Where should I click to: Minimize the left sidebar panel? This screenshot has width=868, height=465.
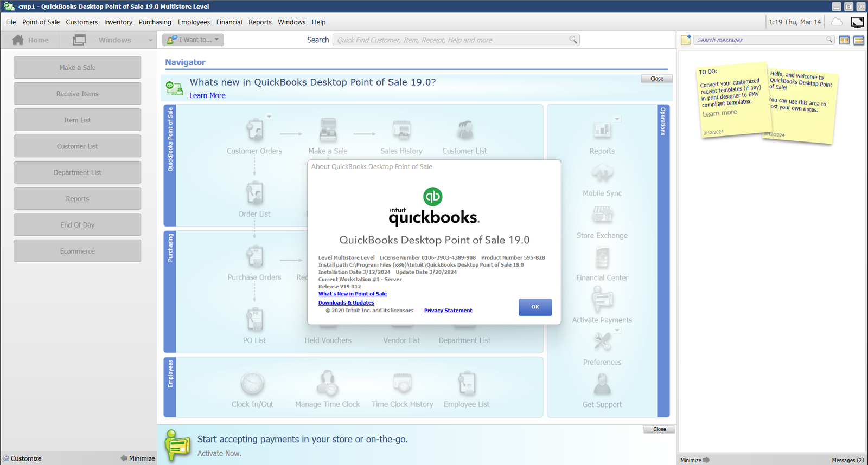138,458
